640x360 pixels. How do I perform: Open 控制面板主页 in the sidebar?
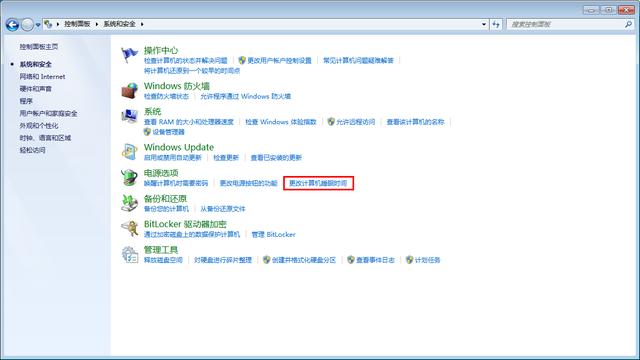click(39, 47)
